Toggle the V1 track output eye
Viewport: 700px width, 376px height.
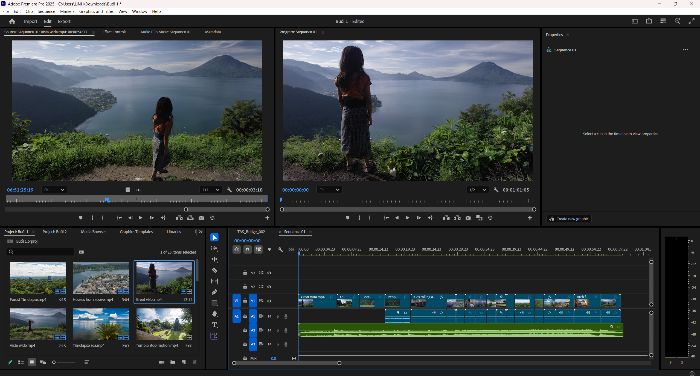click(269, 301)
